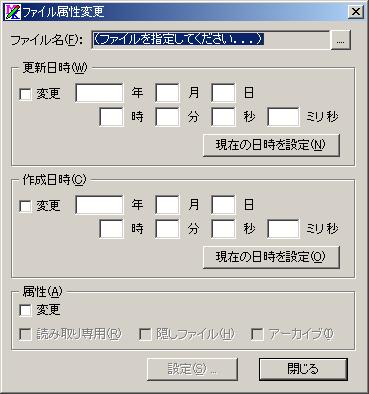Select the hour field in 作成日時

[x=111, y=229]
